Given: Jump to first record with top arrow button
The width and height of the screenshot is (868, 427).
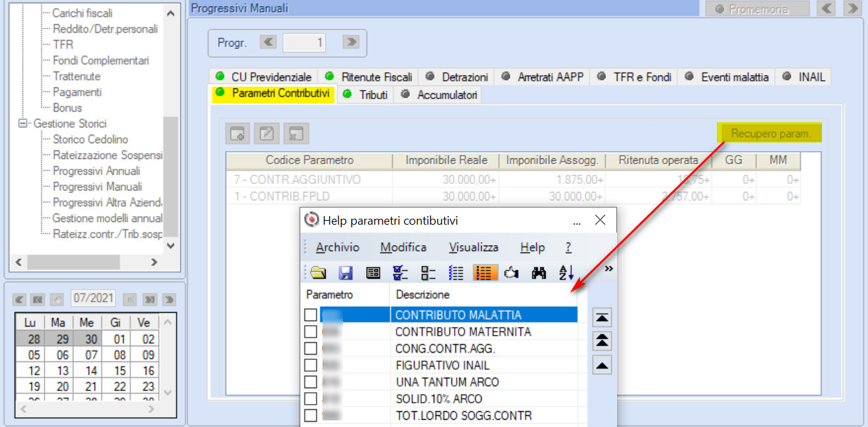Looking at the screenshot, I should pos(602,318).
